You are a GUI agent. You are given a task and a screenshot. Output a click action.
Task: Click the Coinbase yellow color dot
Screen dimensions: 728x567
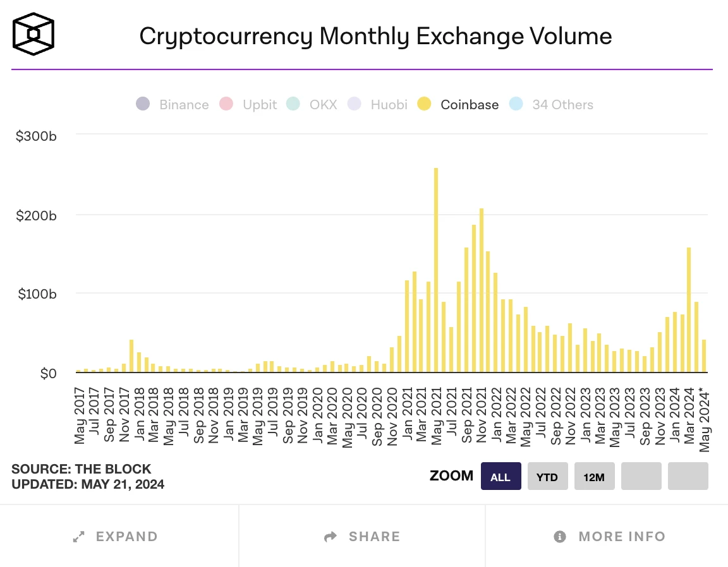click(x=424, y=104)
